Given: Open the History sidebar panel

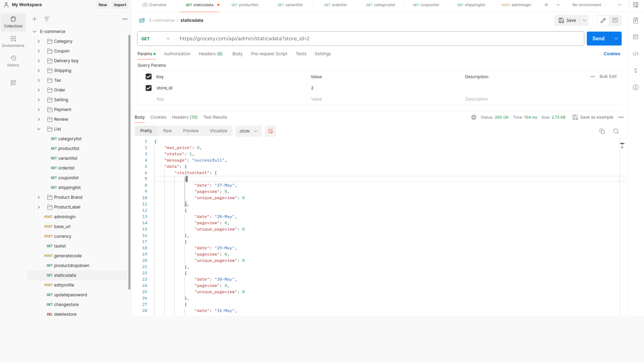Looking at the screenshot, I should (x=13, y=61).
